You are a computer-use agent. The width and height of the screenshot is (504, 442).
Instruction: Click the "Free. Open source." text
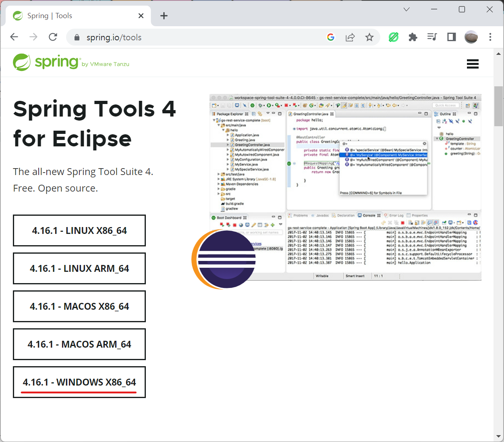point(56,188)
